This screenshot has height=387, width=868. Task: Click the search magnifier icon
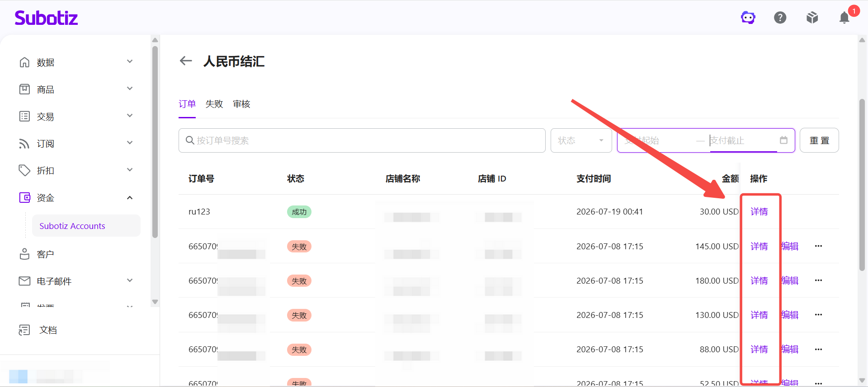(x=190, y=140)
